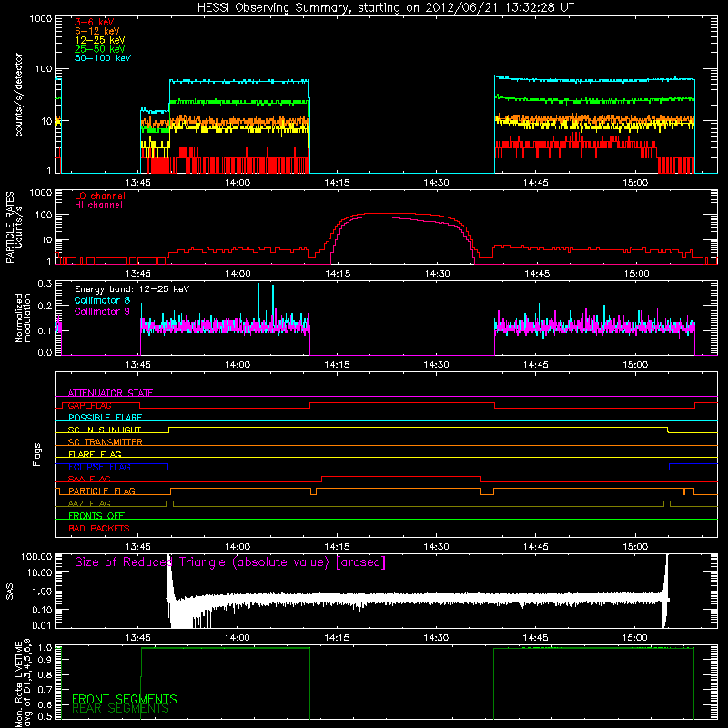Click the vertical Flags axis label
The height and width of the screenshot is (728, 728).
point(37,454)
